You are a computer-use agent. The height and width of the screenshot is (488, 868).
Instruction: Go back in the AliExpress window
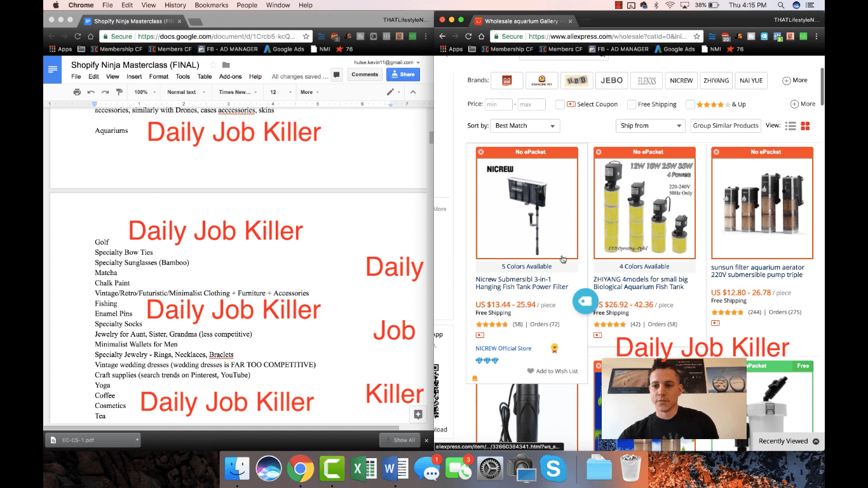click(x=442, y=36)
